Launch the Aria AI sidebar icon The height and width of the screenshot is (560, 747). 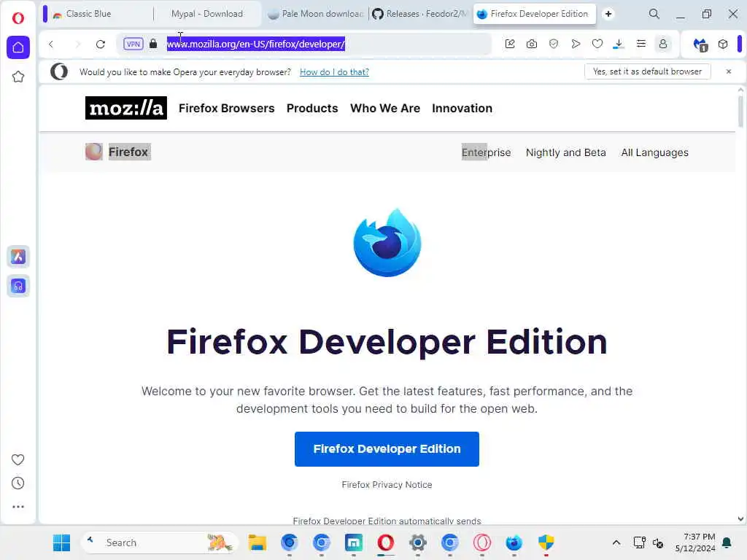tap(18, 257)
